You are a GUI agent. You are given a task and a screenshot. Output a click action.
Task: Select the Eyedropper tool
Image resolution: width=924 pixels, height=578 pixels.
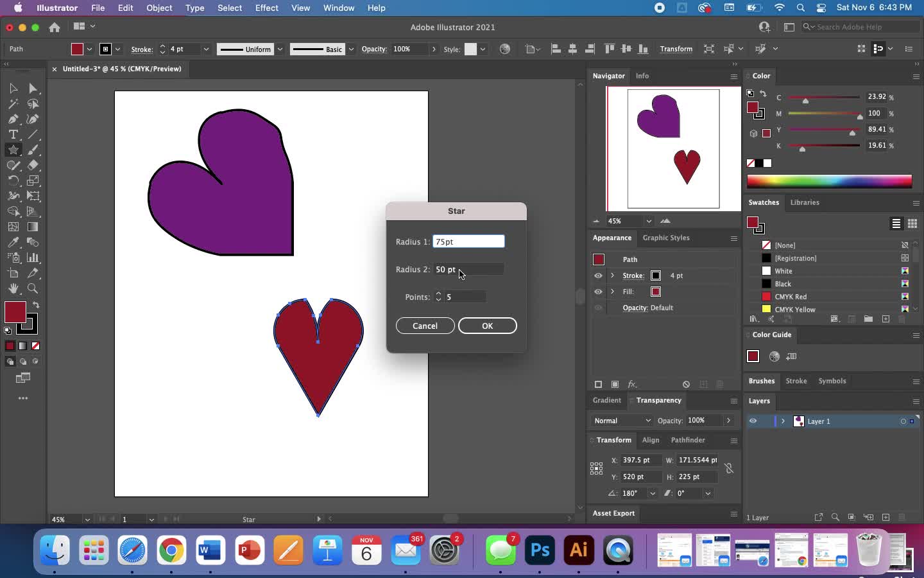[x=13, y=242]
